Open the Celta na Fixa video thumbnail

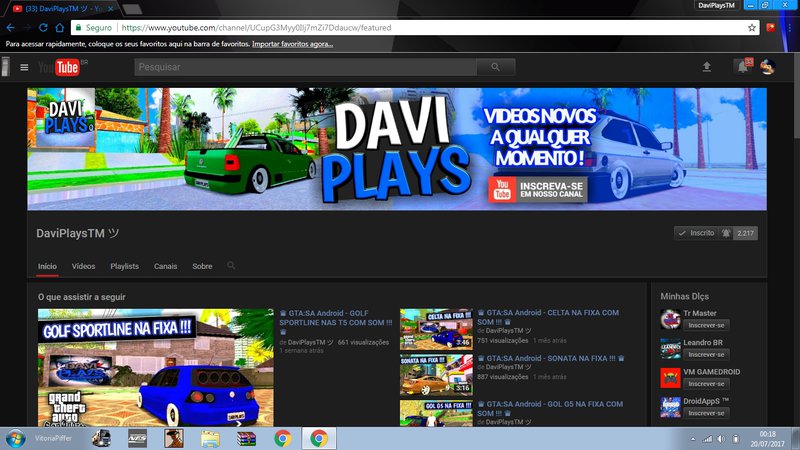click(x=436, y=329)
